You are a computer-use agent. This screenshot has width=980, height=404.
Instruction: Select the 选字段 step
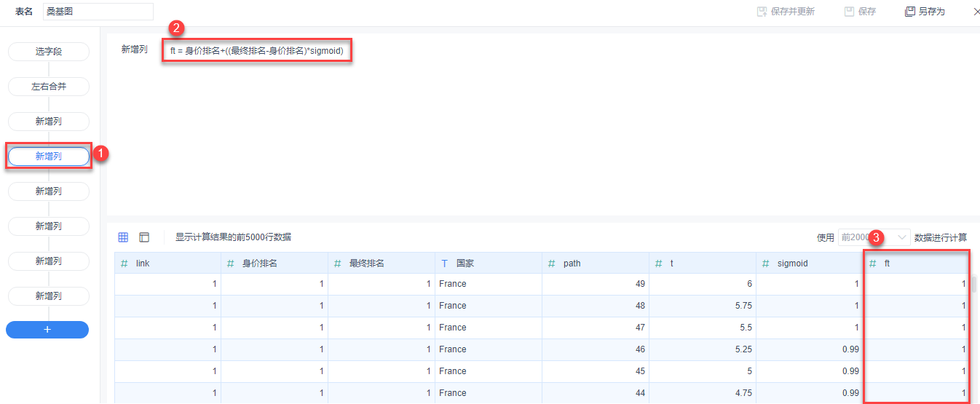click(49, 52)
